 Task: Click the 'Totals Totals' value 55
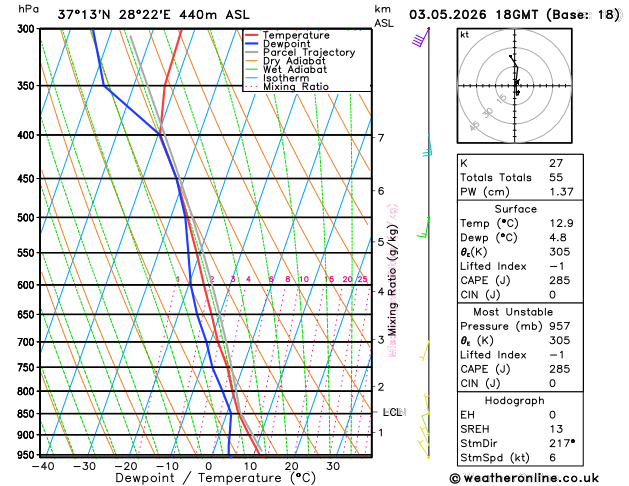(x=556, y=178)
